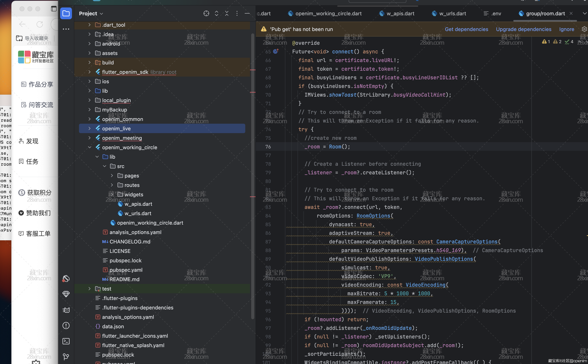Switch to the .env editor tab
The width and height of the screenshot is (588, 364).
pos(496,14)
